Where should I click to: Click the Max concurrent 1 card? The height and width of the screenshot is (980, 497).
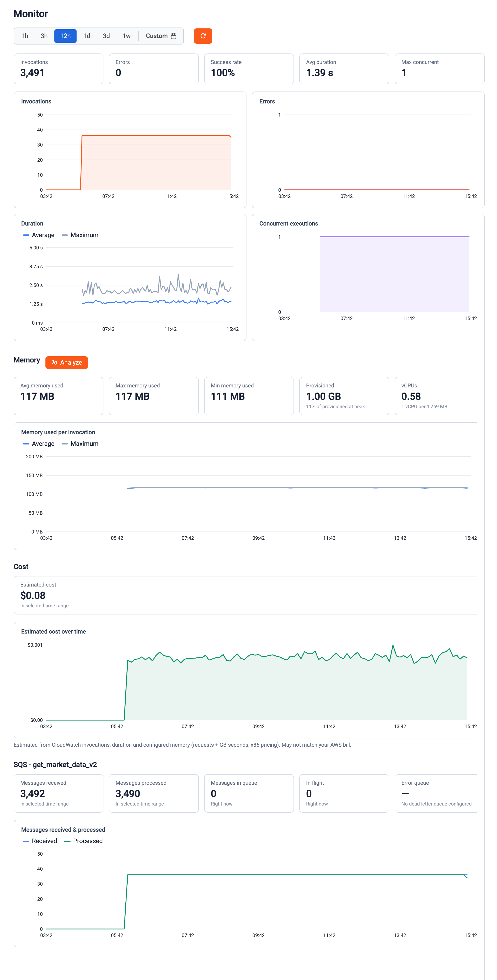tap(439, 69)
